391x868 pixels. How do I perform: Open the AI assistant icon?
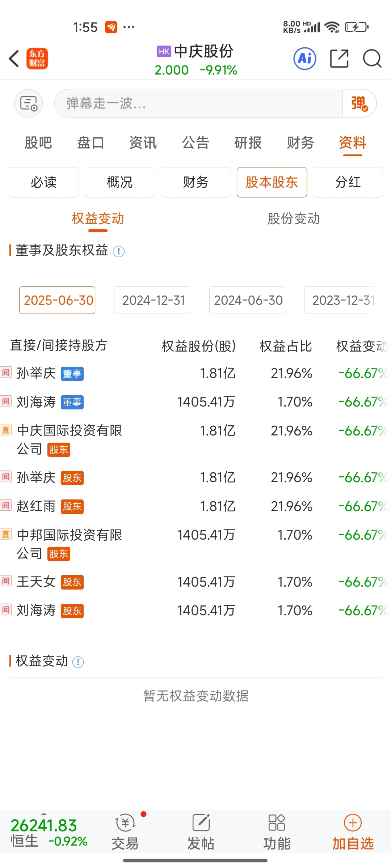(305, 59)
